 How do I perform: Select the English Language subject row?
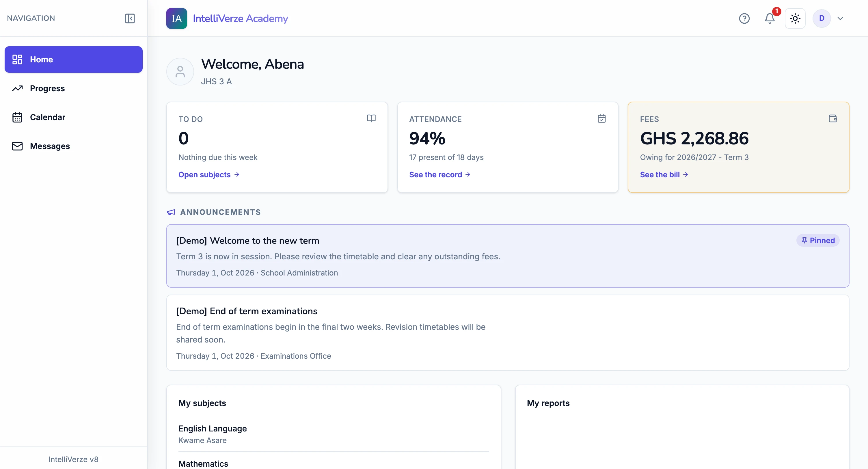click(x=334, y=434)
